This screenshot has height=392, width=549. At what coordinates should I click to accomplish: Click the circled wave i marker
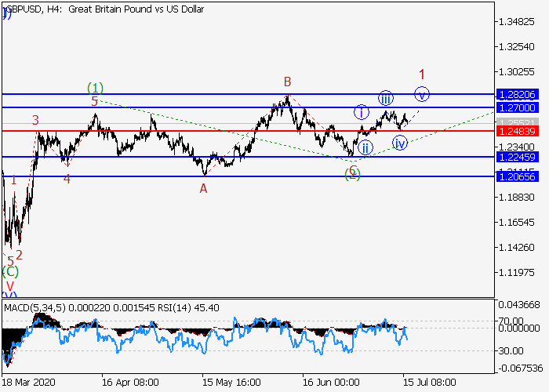point(361,112)
